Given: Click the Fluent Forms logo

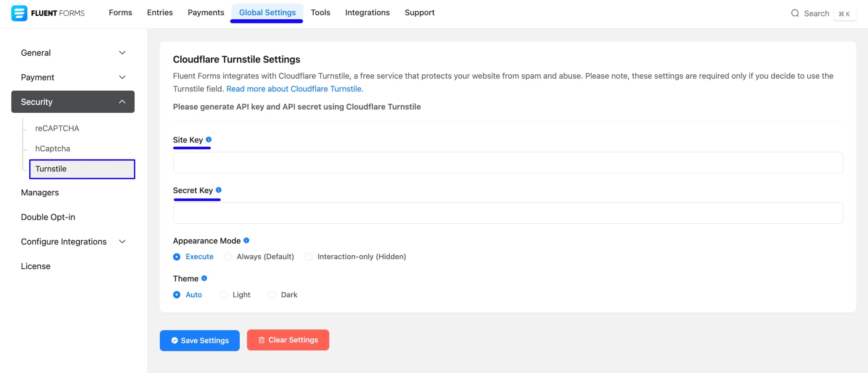Looking at the screenshot, I should point(48,13).
